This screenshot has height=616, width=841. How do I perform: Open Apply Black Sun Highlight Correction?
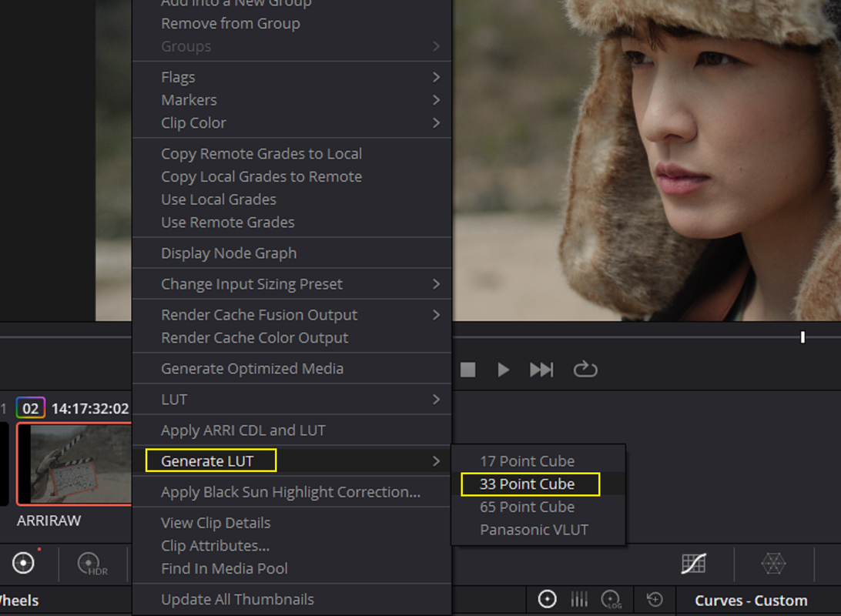292,492
